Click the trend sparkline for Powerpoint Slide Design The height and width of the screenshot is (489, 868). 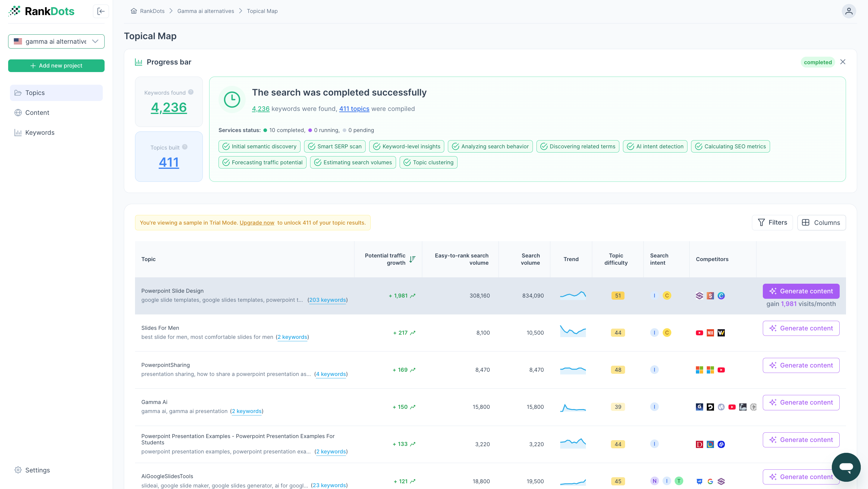[x=573, y=295]
